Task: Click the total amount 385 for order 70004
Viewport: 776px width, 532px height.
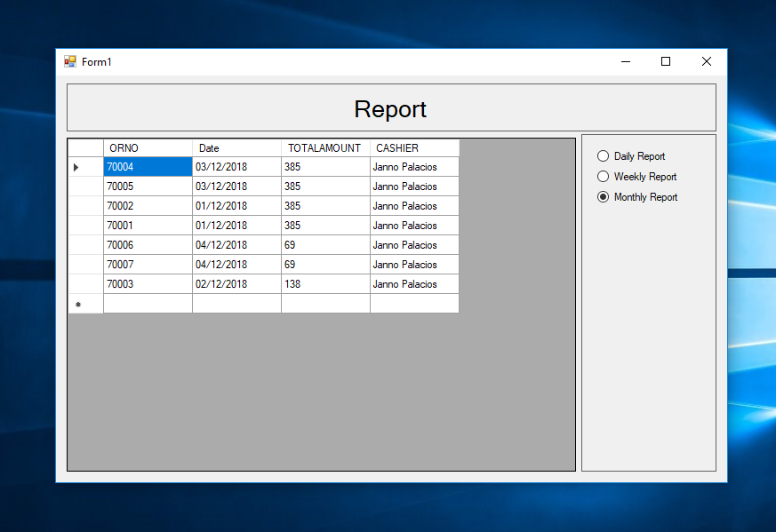Action: click(x=325, y=167)
